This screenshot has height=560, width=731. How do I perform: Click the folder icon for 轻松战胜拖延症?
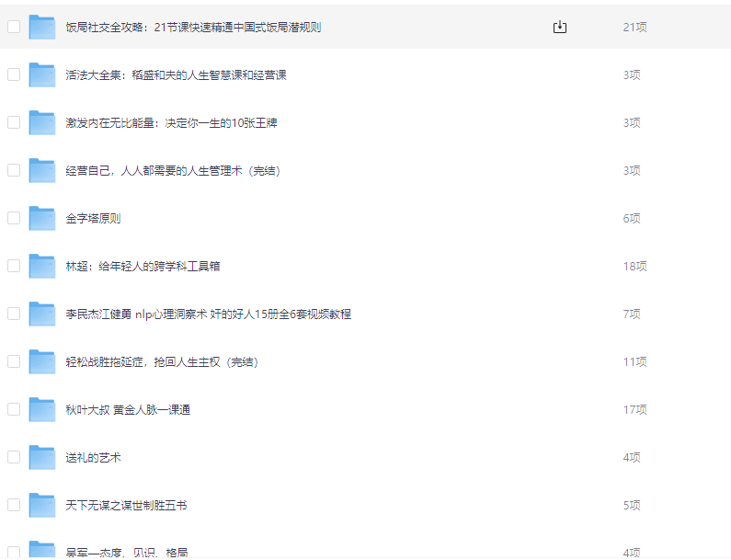tap(42, 362)
